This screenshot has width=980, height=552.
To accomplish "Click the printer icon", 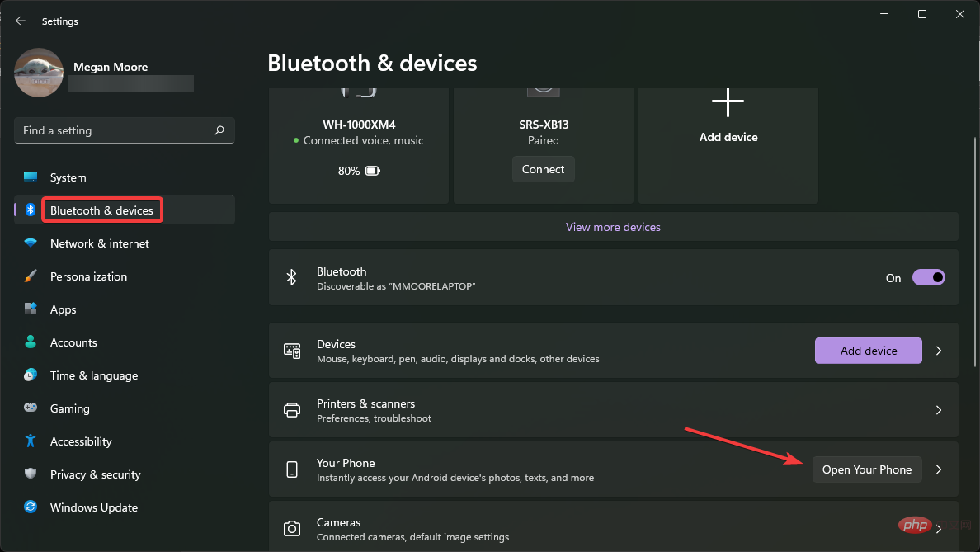I will (x=292, y=410).
